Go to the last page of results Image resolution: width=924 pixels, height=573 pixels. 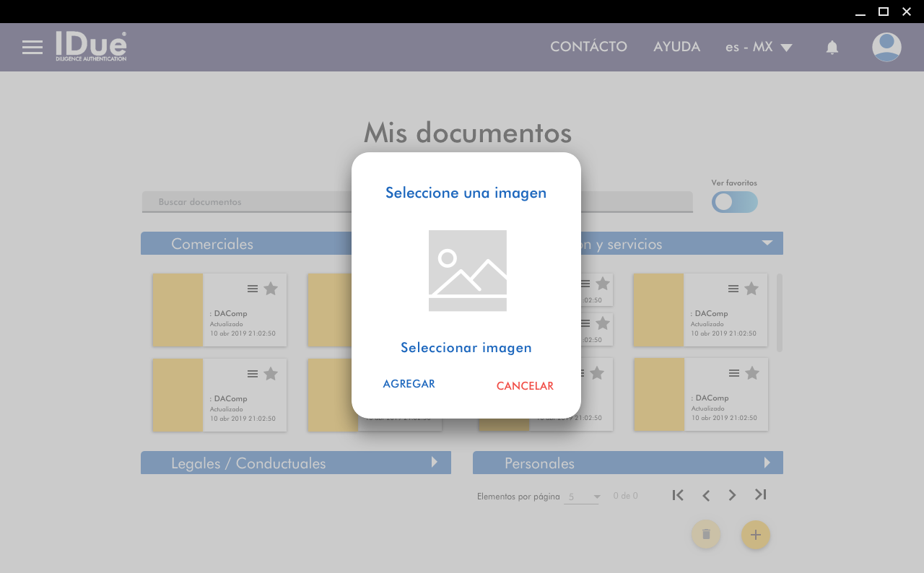[760, 495]
